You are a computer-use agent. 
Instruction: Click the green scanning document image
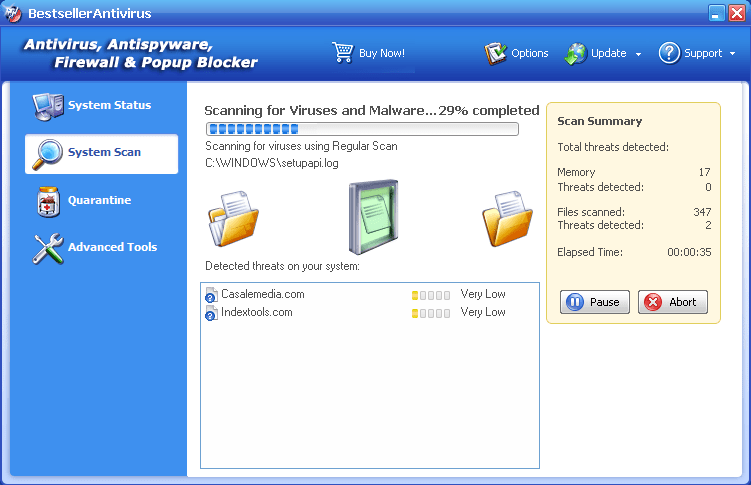click(372, 217)
